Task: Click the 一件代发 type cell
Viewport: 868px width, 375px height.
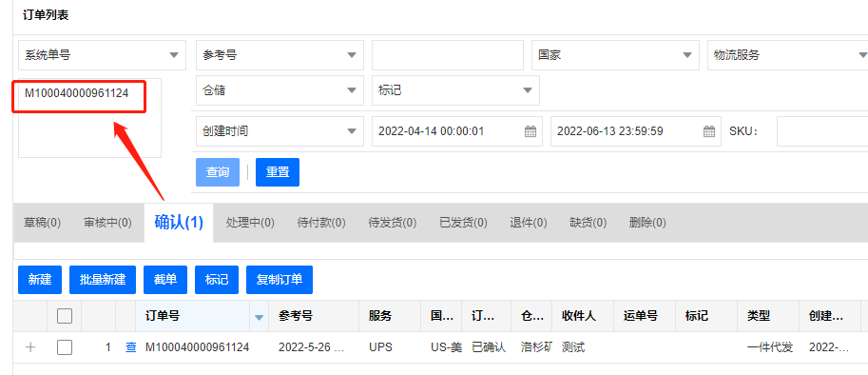Action: coord(770,347)
